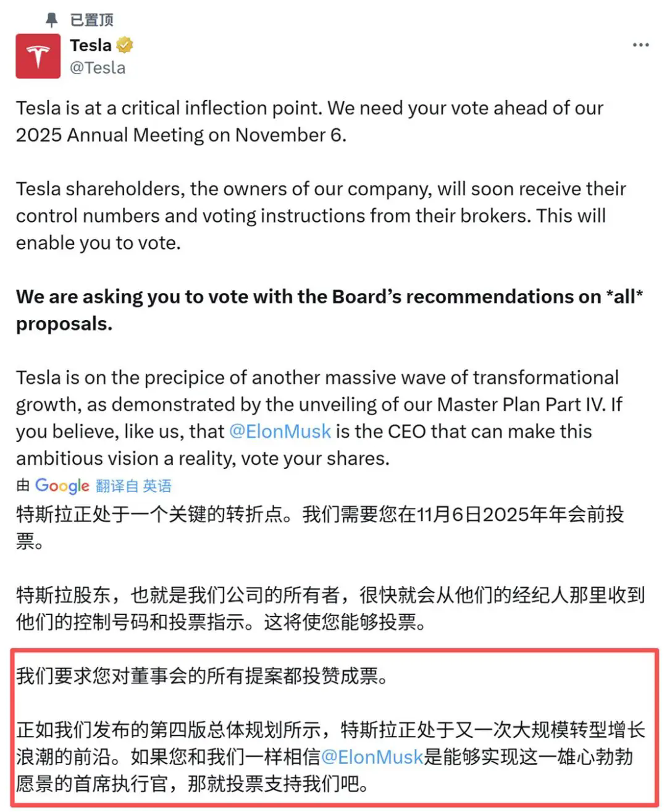This screenshot has height=812, width=667.
Task: Open @ElonMusk mention in the Chinese translation
Action: point(372,757)
